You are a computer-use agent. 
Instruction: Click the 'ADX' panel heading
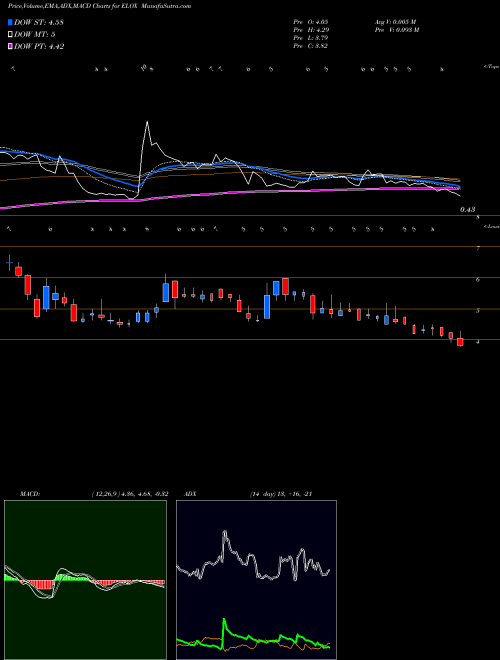tap(190, 494)
